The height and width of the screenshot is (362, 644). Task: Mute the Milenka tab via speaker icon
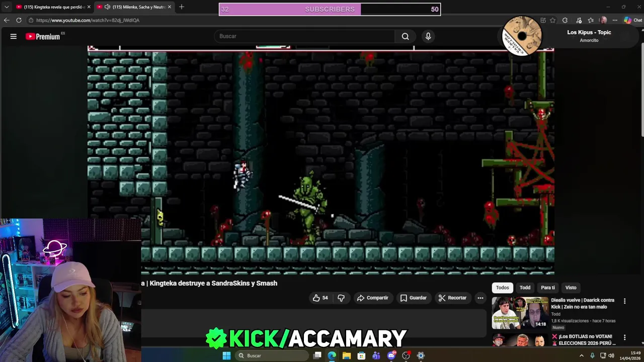[x=107, y=7]
